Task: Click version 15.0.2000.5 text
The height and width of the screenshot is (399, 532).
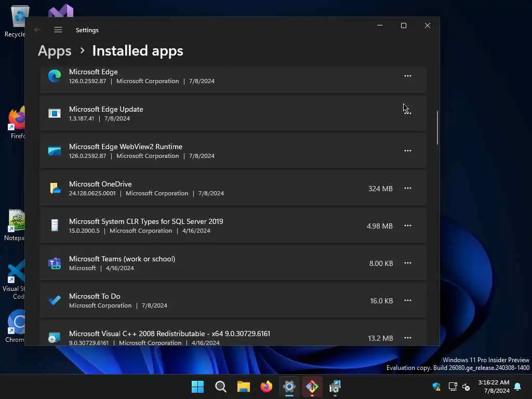Action: tap(84, 231)
